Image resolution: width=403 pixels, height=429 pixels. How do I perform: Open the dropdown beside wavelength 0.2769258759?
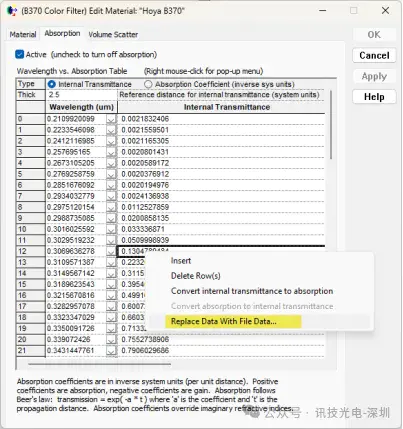pyautogui.click(x=112, y=174)
